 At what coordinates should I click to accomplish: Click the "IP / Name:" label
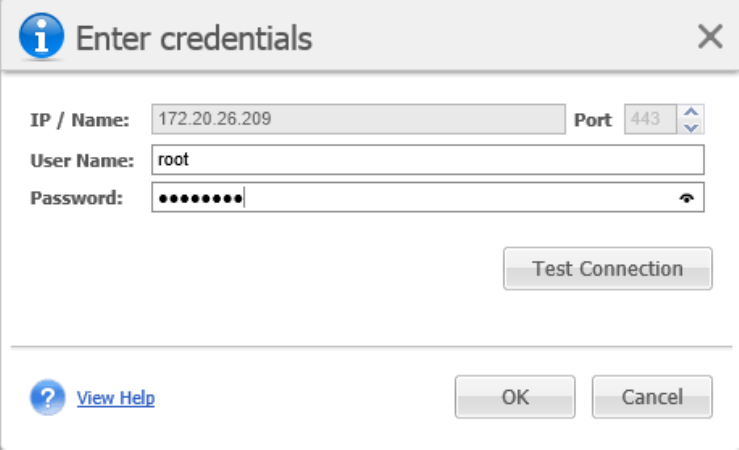[79, 121]
